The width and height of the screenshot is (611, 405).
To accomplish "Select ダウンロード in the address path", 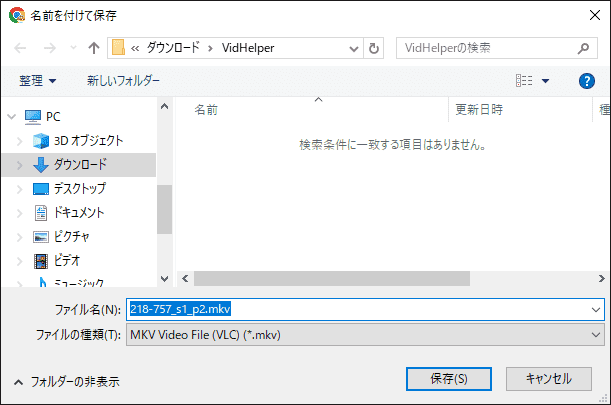I will (x=173, y=48).
